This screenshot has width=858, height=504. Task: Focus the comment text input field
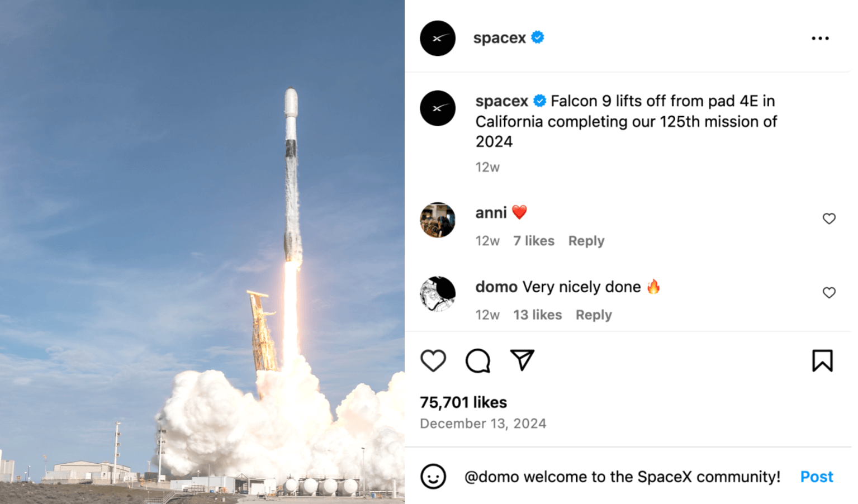(622, 477)
